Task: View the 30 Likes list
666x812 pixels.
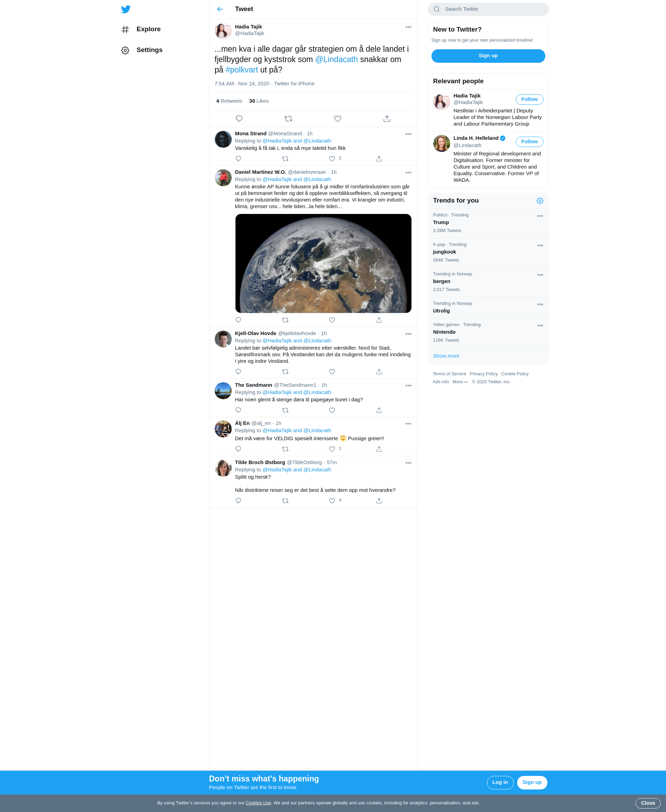Action: coord(258,101)
